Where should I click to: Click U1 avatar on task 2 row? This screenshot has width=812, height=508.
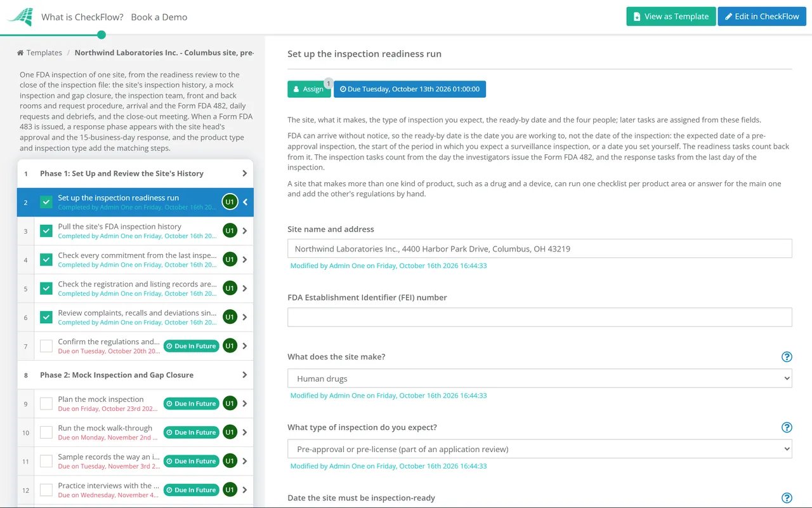[230, 202]
